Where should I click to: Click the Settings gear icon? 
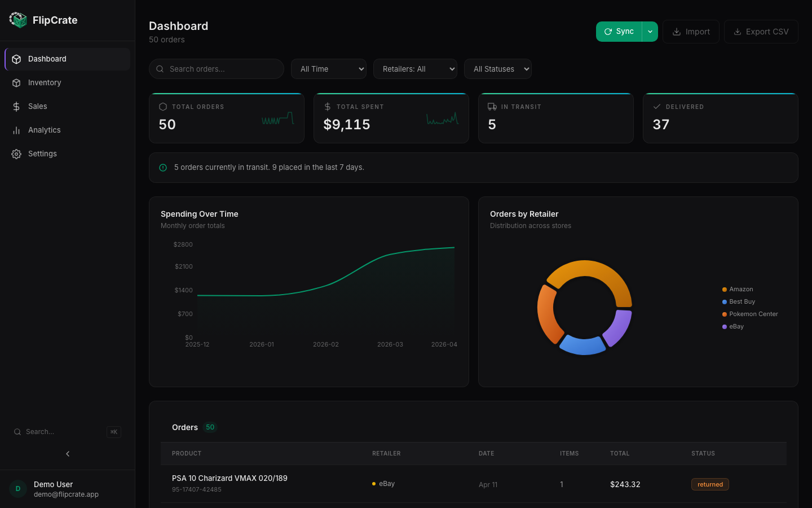[x=17, y=154]
